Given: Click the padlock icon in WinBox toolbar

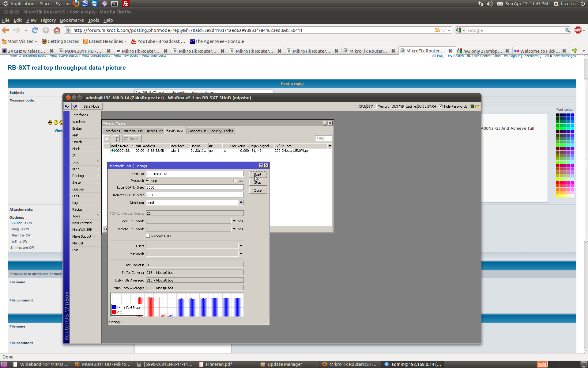Looking at the screenshot, I should pyautogui.click(x=477, y=106).
